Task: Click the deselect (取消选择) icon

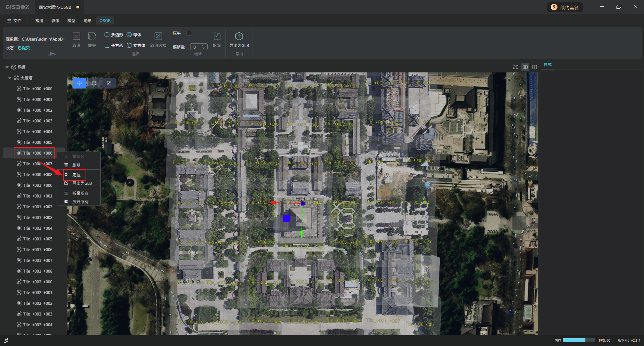Action: (x=158, y=37)
